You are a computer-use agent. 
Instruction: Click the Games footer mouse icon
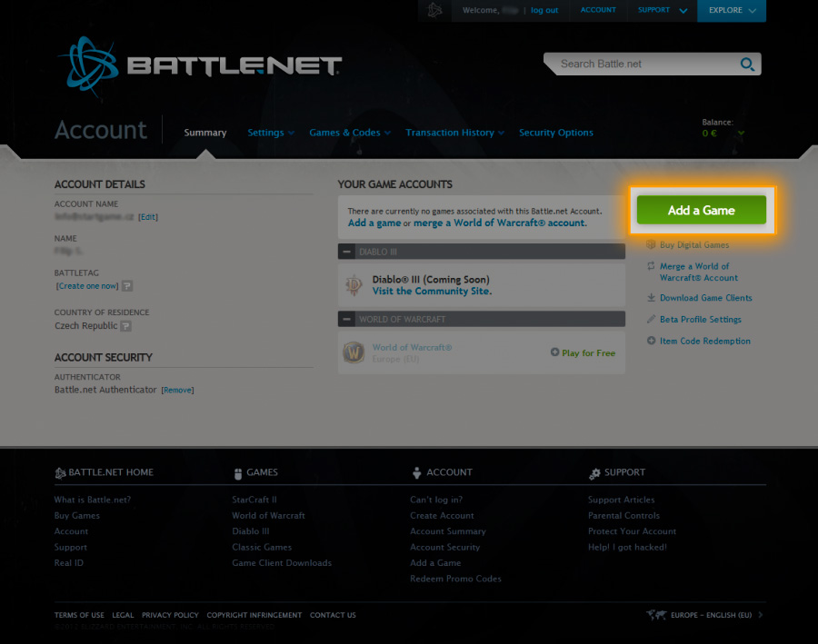click(x=238, y=473)
